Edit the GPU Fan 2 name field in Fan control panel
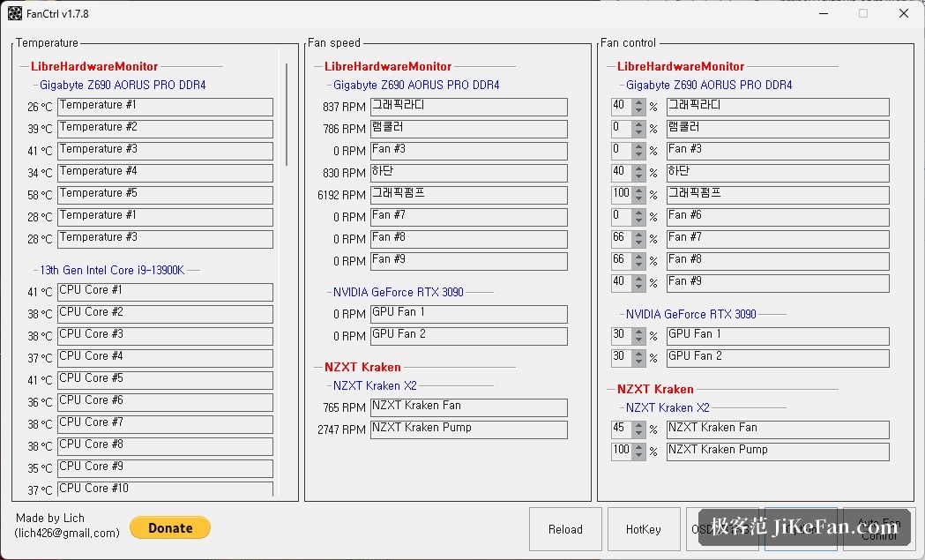This screenshot has width=925, height=560. pyautogui.click(x=778, y=358)
